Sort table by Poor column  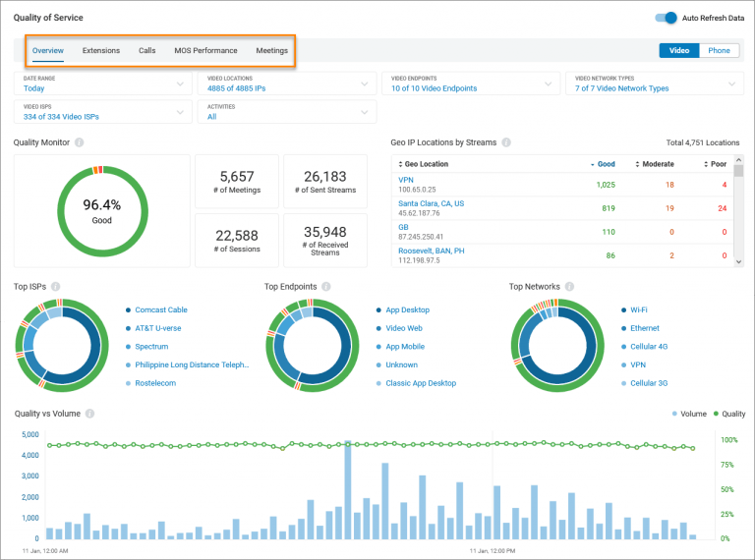[718, 164]
